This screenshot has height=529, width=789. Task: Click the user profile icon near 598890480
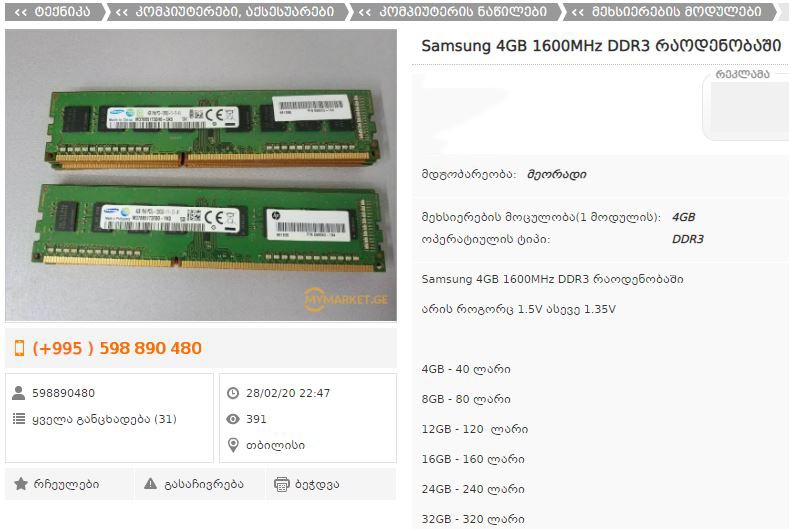click(x=19, y=393)
